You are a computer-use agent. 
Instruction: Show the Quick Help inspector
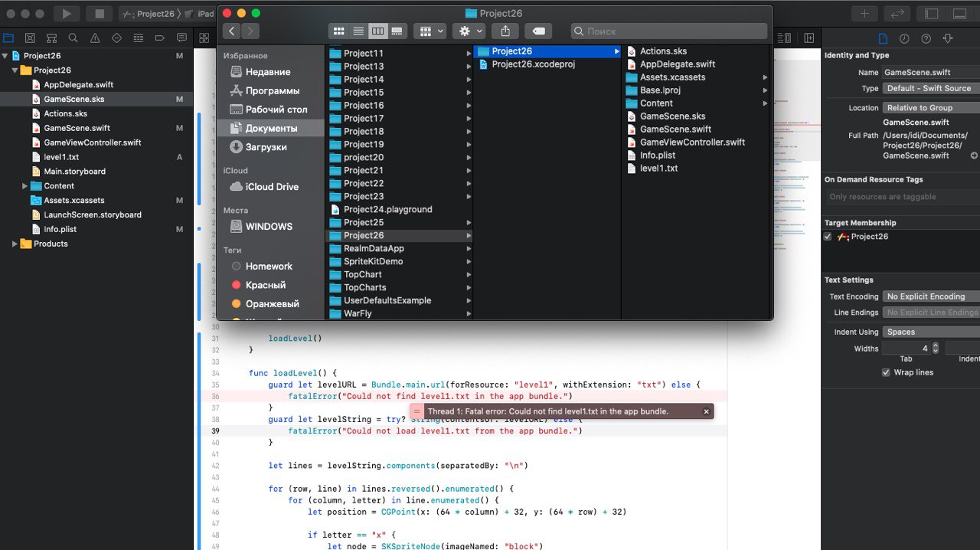[x=926, y=38]
